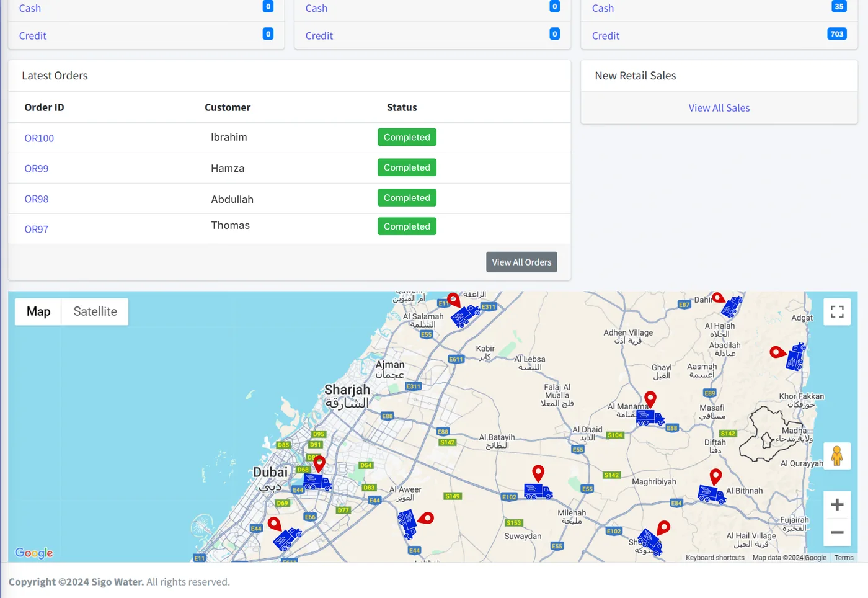868x598 pixels.
Task: Open order OR99
Action: click(x=37, y=169)
